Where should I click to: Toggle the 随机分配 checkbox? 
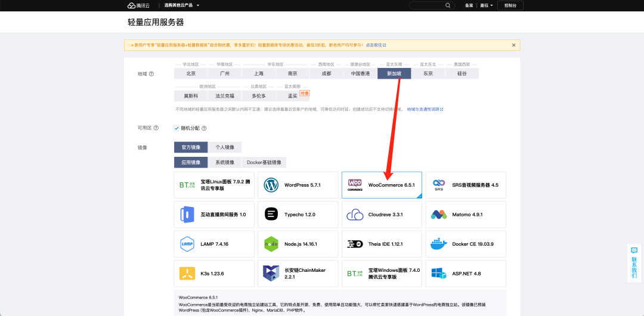pyautogui.click(x=177, y=128)
